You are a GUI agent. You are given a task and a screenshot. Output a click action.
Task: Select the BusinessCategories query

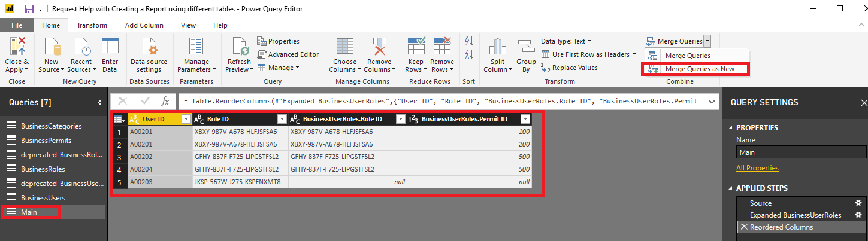pyautogui.click(x=53, y=126)
